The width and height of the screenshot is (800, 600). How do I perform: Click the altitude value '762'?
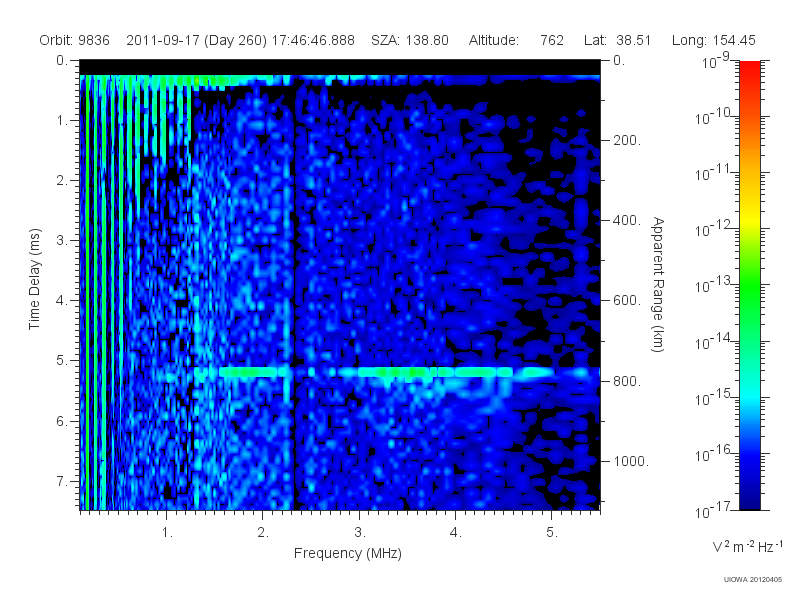552,40
